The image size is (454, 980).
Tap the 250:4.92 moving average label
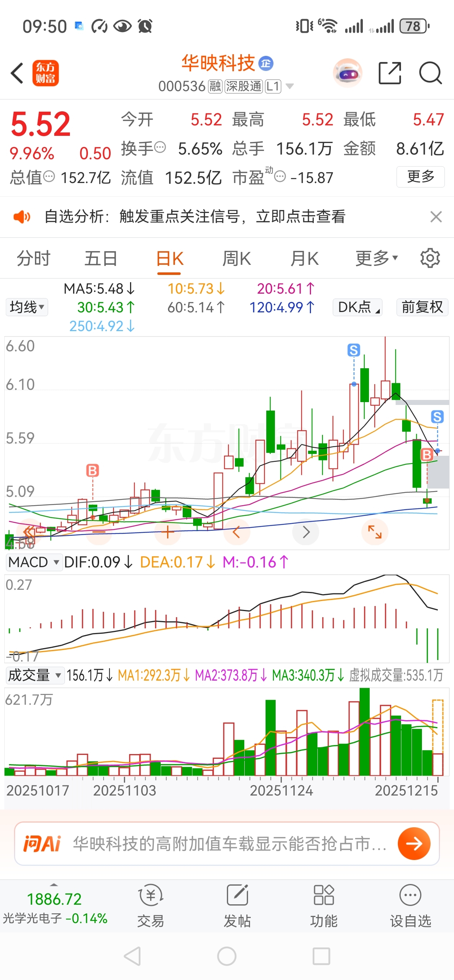(102, 326)
